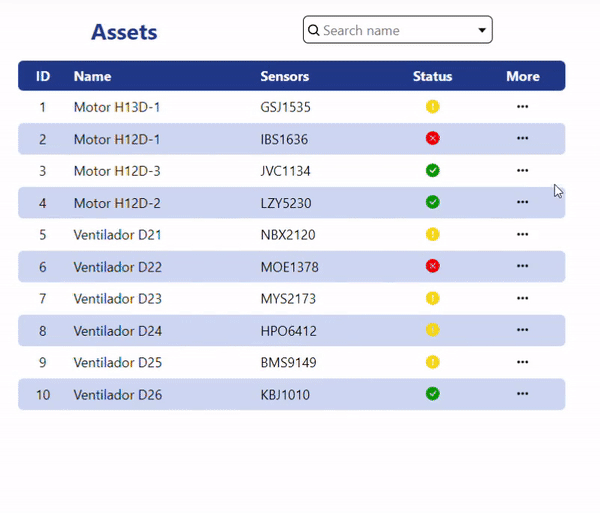Click error status icon of Motor H12D-1
Viewport: 600px width, 513px height.
point(432,138)
